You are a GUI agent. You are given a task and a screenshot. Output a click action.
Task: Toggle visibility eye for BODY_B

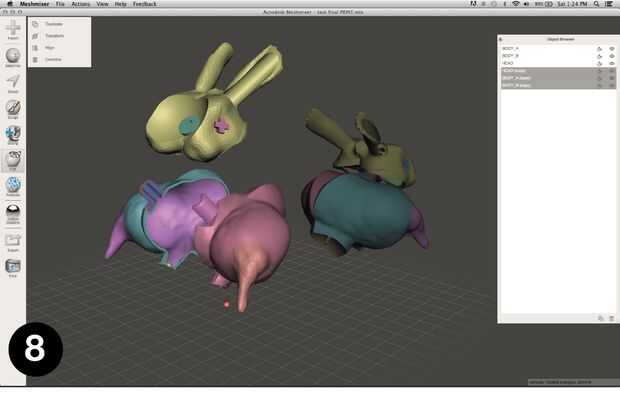612,56
